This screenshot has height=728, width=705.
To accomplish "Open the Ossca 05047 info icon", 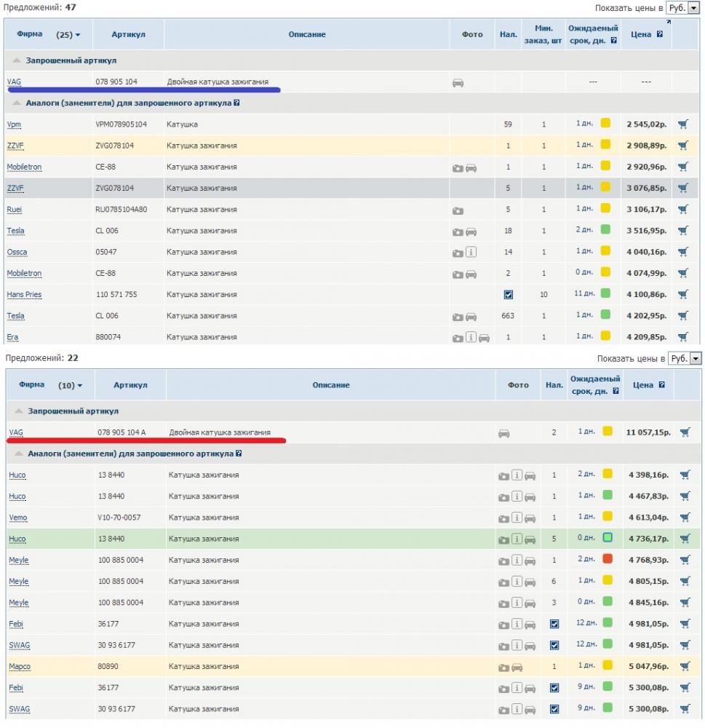I will tap(471, 253).
